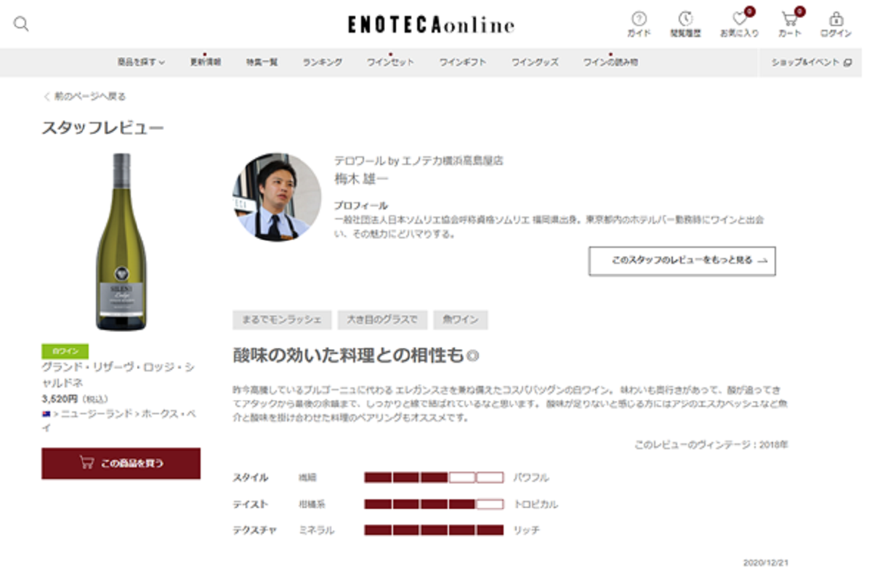This screenshot has height=588, width=872.
Task: Select the 大き目のグラスで tag
Action: coord(382,320)
